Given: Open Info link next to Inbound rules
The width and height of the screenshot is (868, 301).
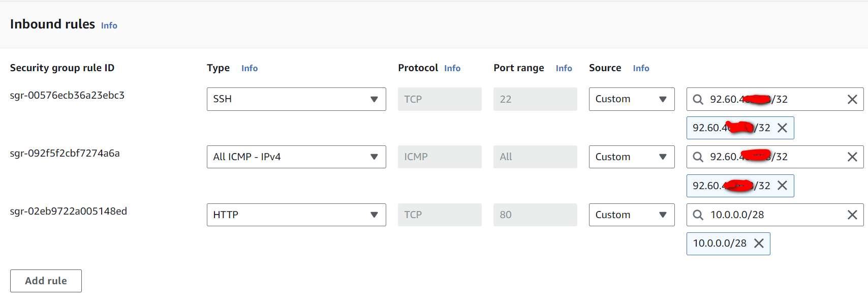Looking at the screenshot, I should pos(109,25).
